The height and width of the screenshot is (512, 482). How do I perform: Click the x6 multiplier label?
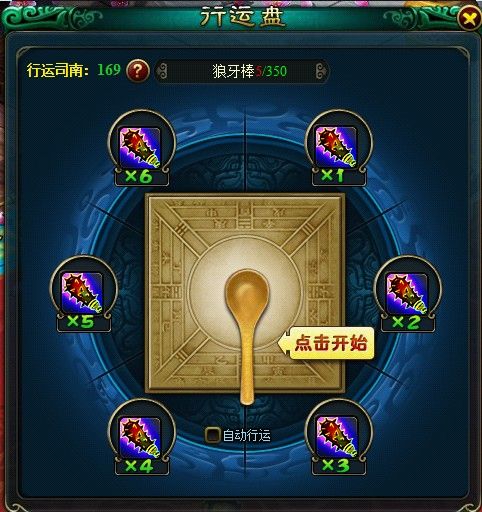coord(141,176)
